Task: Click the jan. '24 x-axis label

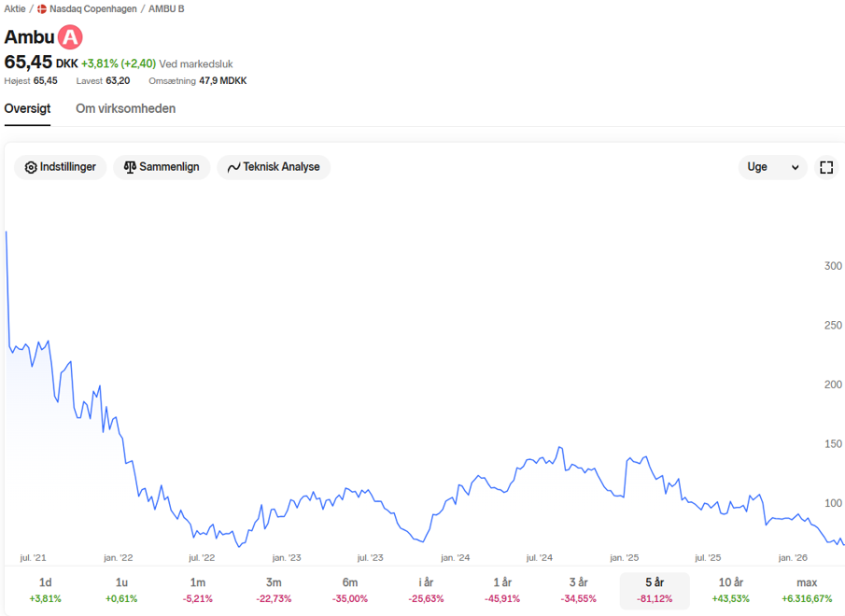Action: (x=456, y=558)
